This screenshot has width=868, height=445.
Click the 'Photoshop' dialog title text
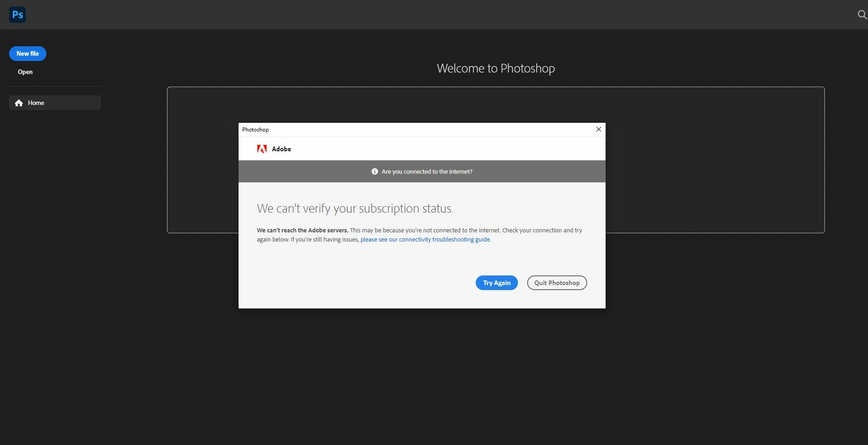click(x=256, y=130)
